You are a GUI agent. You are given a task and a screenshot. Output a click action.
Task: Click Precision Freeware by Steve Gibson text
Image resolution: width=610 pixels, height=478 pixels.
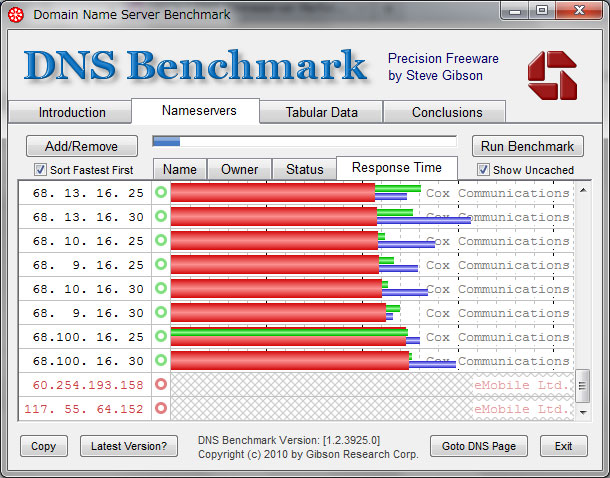click(443, 67)
